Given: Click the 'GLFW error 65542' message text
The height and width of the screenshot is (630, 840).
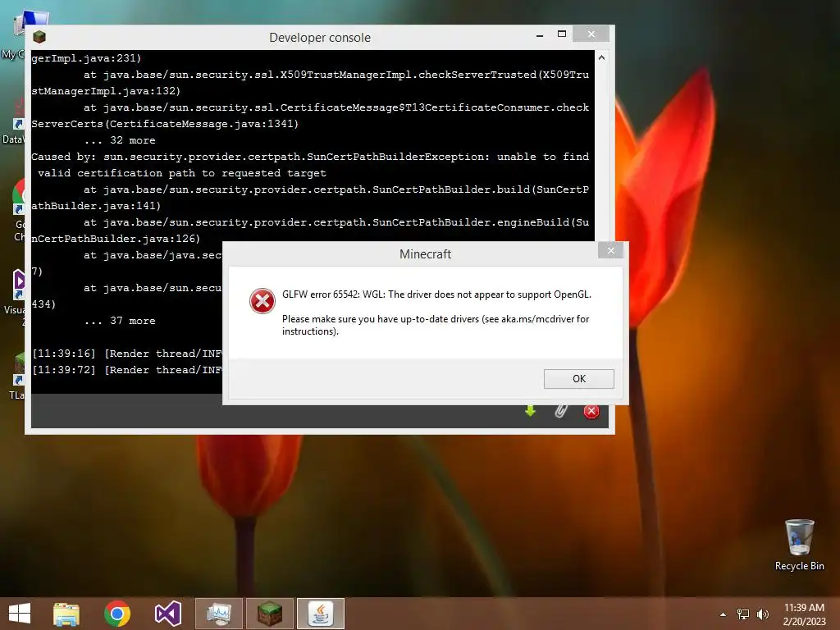Looking at the screenshot, I should [x=436, y=294].
